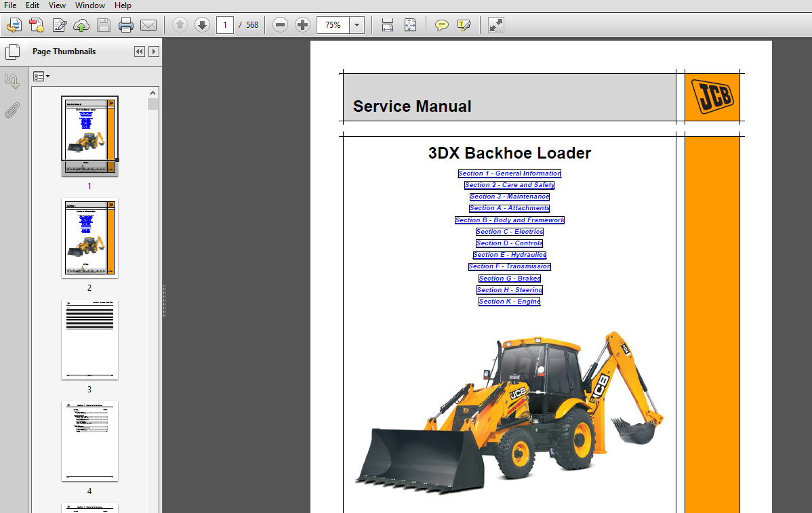
Task: Click the cloud upload icon
Action: 81,25
